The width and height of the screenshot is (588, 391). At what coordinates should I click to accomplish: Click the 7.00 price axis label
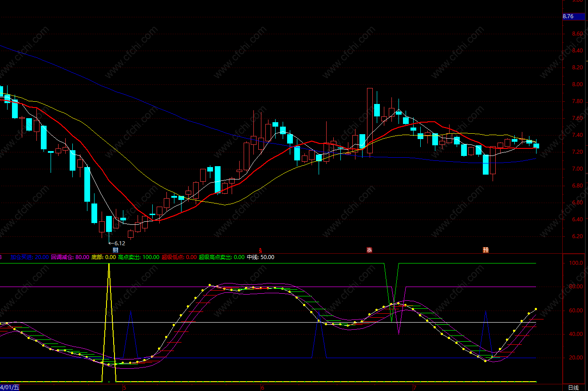click(x=577, y=169)
